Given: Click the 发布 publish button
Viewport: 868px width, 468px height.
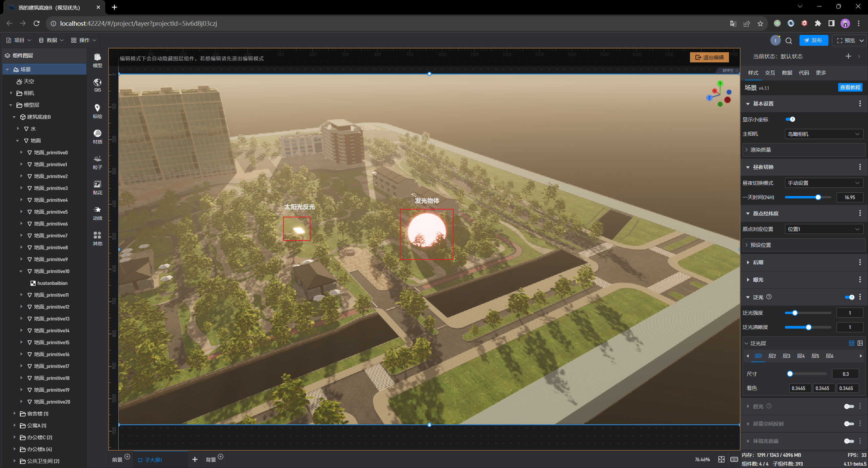Looking at the screenshot, I should [x=813, y=40].
